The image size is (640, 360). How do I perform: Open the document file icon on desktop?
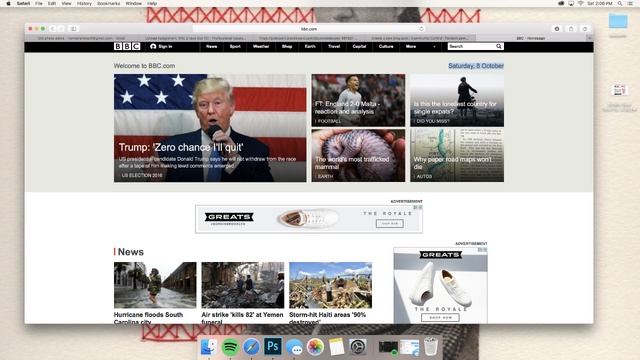[x=619, y=90]
